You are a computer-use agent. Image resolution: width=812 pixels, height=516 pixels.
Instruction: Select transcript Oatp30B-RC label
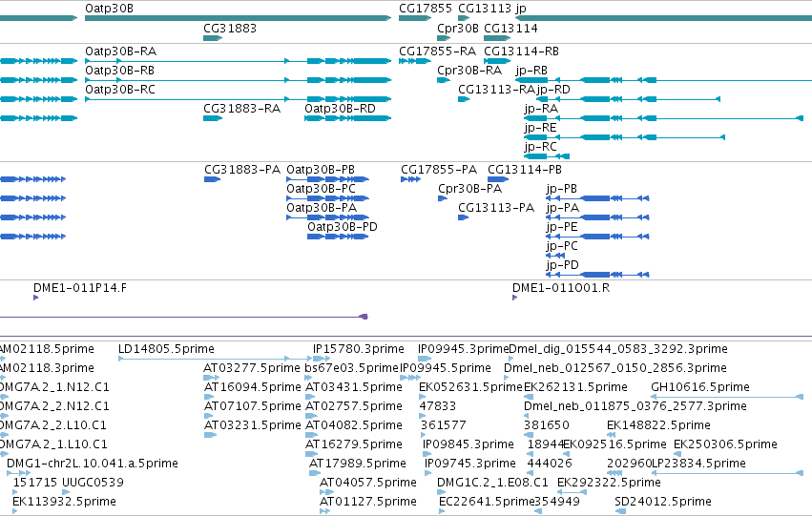point(120,90)
